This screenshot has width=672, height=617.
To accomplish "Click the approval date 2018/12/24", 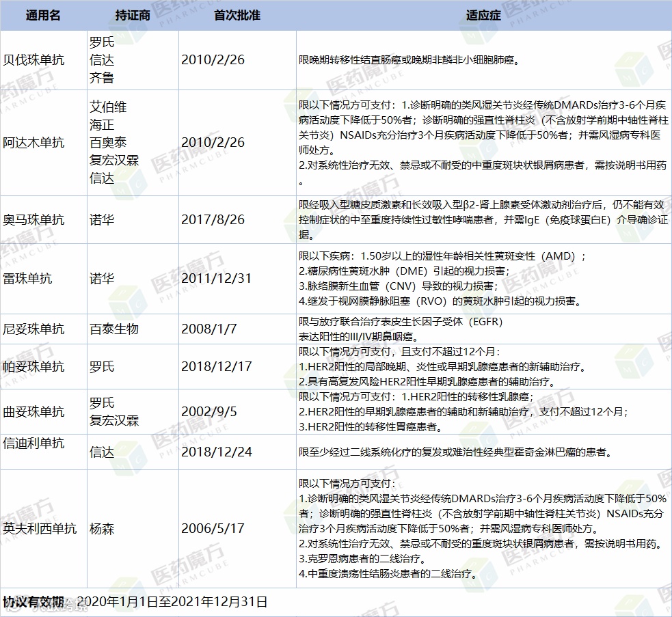I will 217,452.
